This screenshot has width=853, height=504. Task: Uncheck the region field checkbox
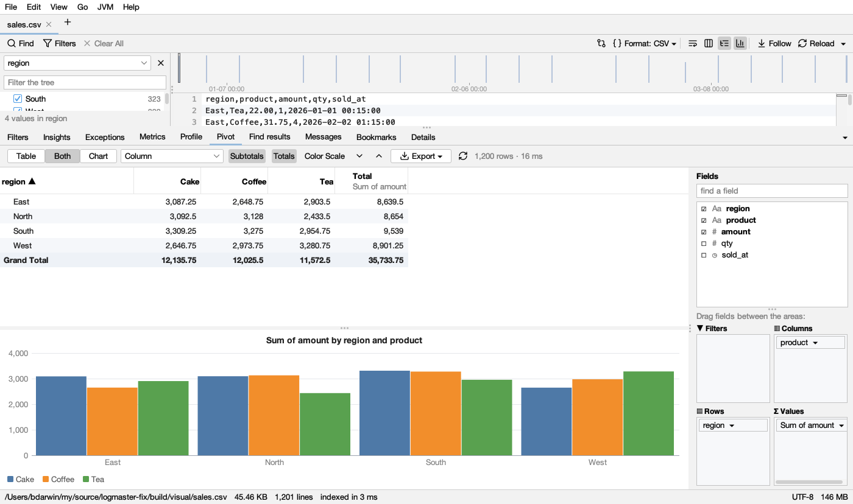(x=704, y=209)
